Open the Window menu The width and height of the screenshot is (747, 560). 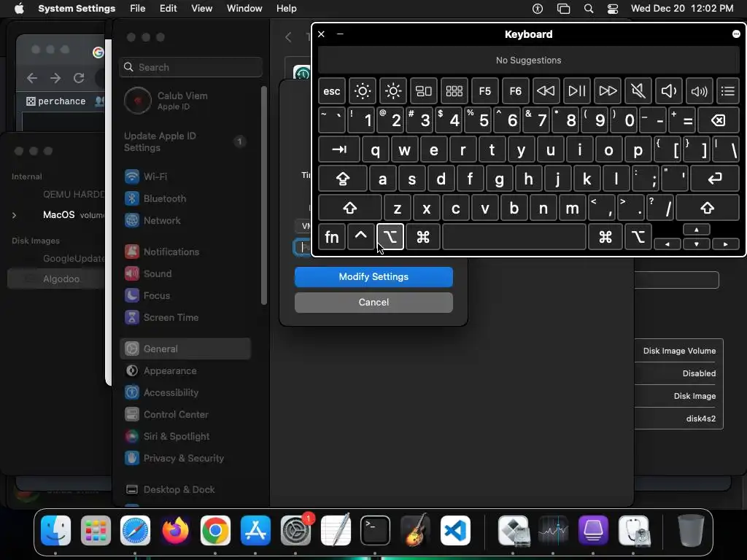(244, 9)
